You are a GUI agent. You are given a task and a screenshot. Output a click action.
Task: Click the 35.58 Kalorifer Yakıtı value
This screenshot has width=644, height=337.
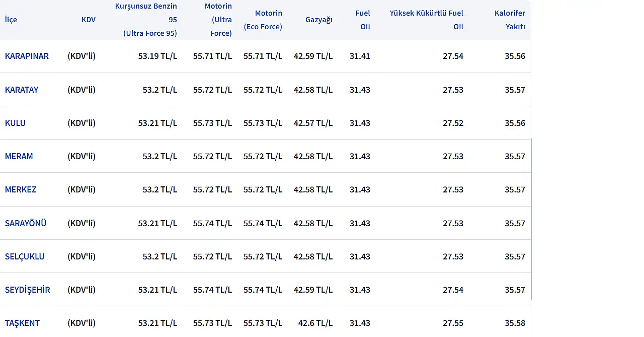click(515, 323)
